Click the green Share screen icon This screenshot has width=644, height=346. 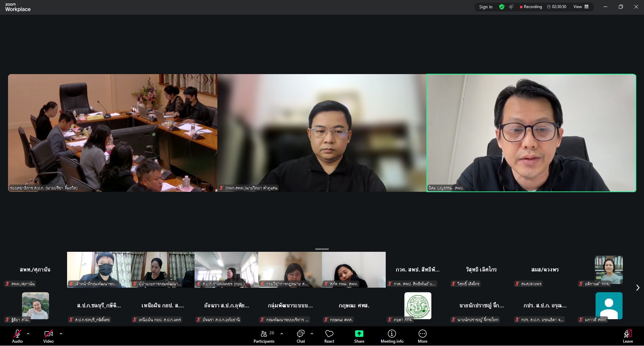359,334
